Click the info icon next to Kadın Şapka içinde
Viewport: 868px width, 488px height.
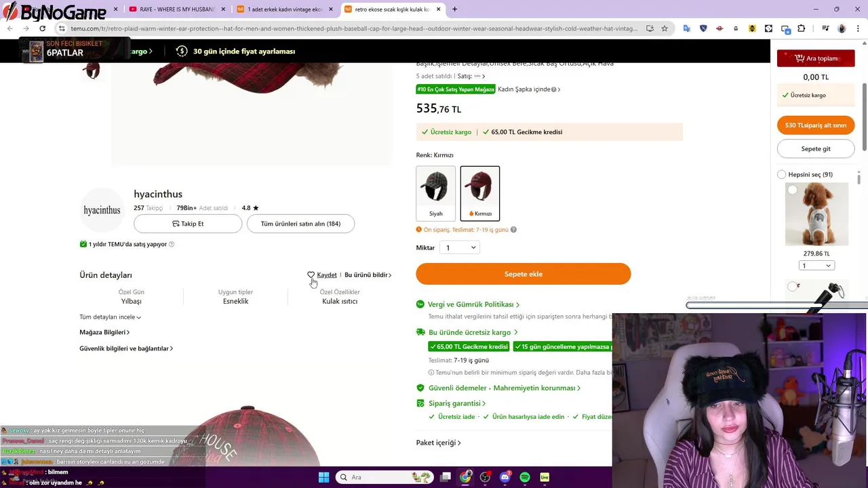554,89
